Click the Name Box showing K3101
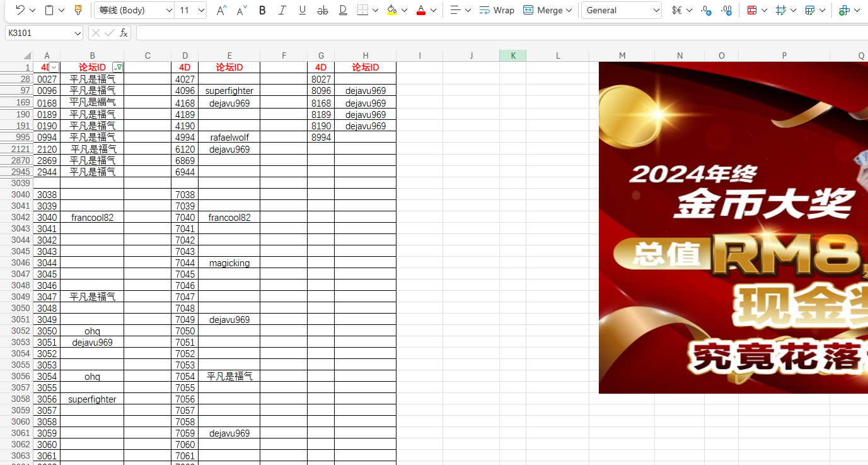Image resolution: width=868 pixels, height=465 pixels. pos(39,32)
